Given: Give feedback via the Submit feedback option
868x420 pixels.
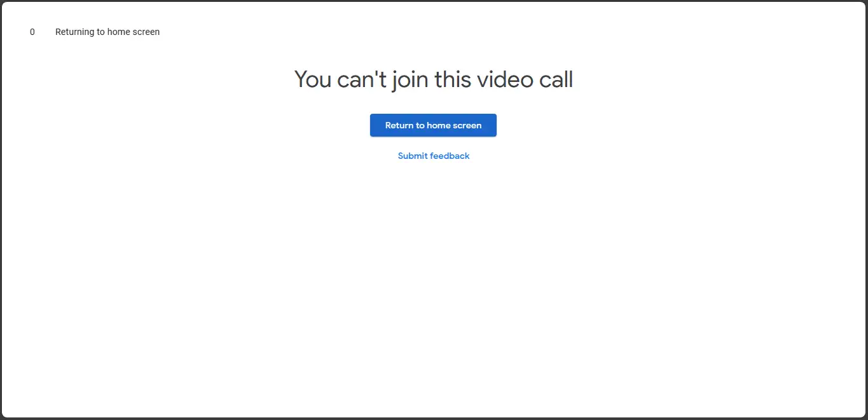Looking at the screenshot, I should click(433, 156).
